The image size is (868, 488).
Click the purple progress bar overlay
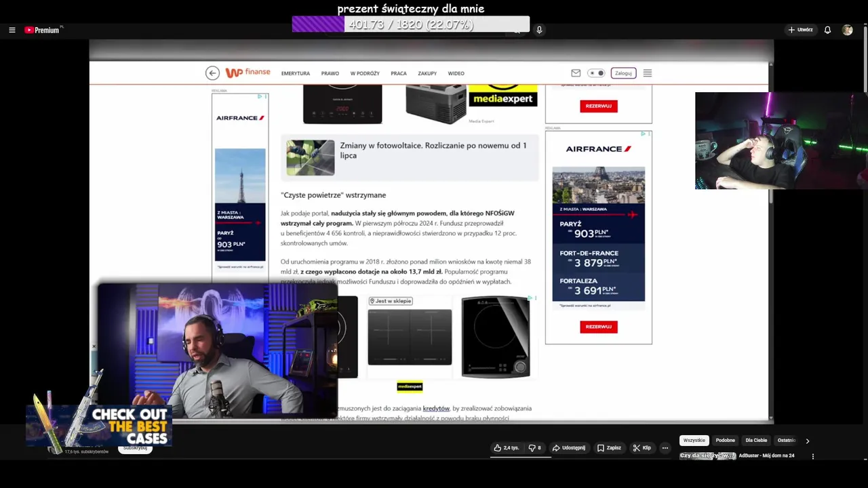(x=411, y=24)
